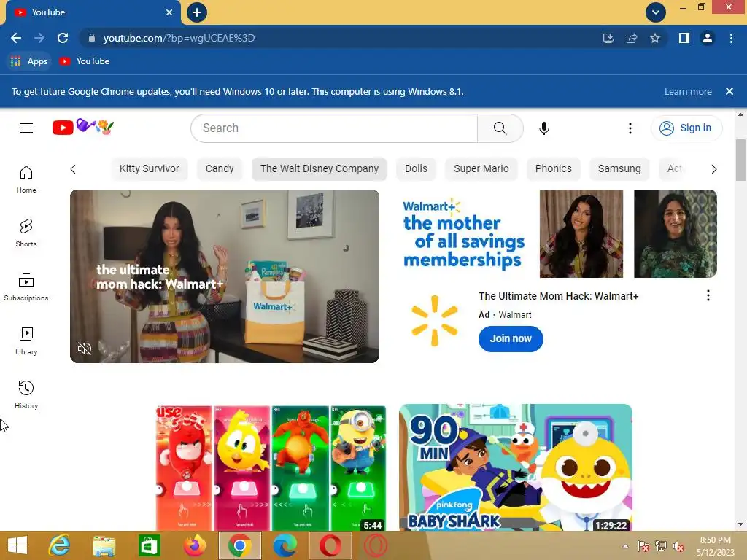Open Shorts from sidebar

[x=26, y=233]
